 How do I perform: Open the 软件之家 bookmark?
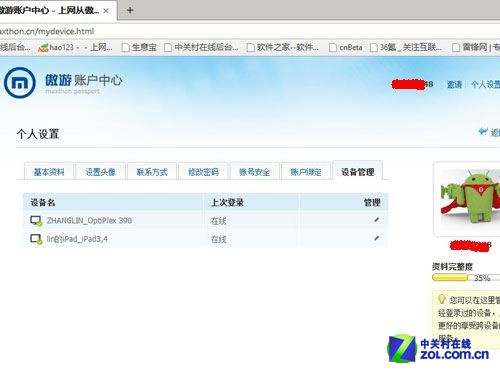pyautogui.click(x=283, y=48)
